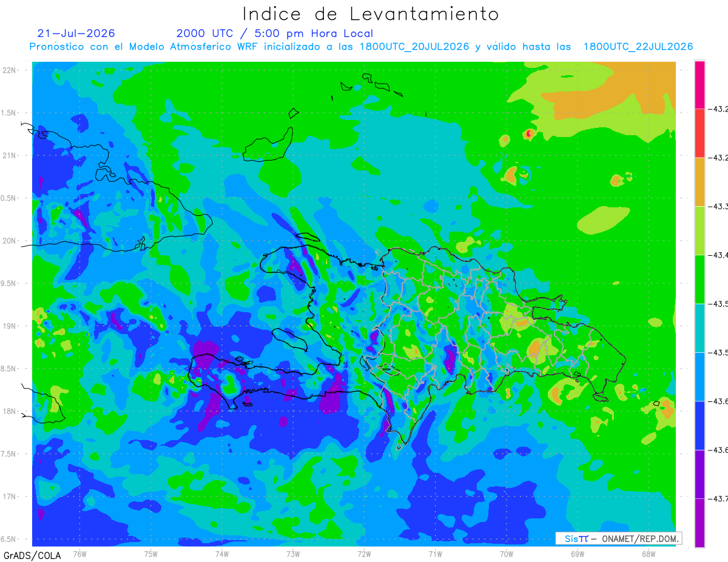This screenshot has width=728, height=562.
Task: Pick the royal blue swatch in the legend
Action: coord(699,425)
